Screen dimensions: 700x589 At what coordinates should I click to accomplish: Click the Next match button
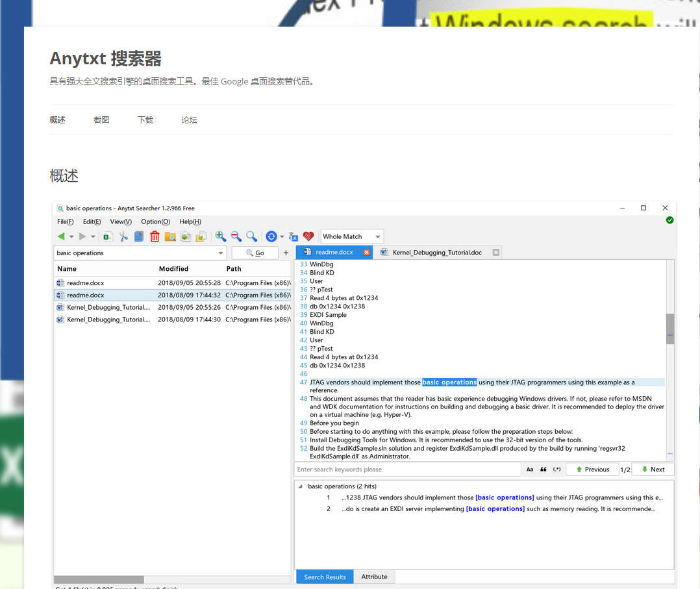click(653, 470)
